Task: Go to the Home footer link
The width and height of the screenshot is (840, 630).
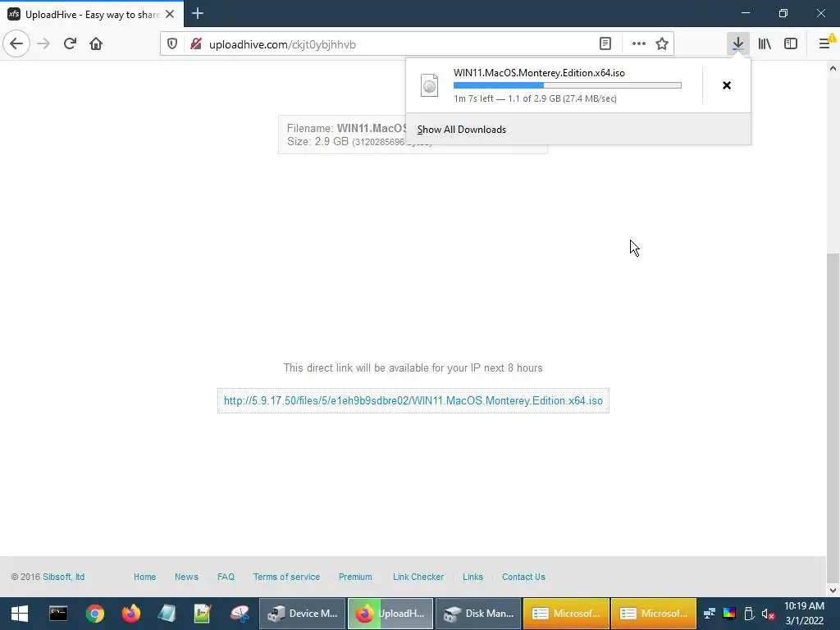Action: (144, 577)
